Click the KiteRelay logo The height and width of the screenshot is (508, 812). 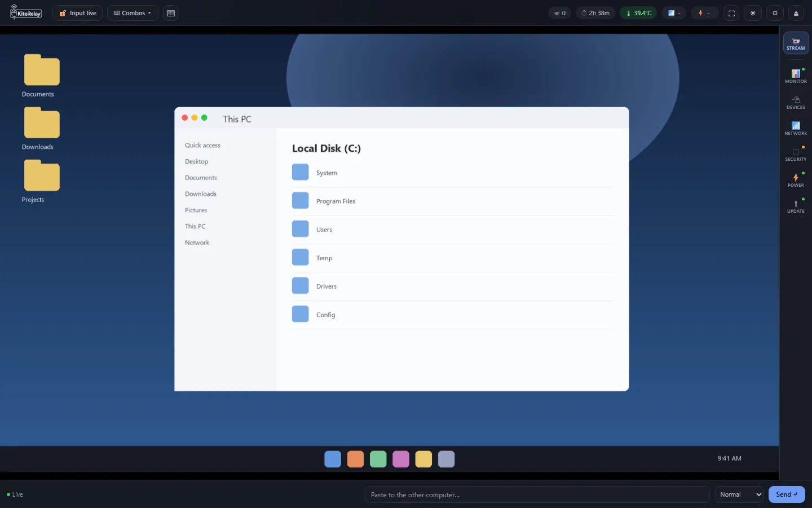pyautogui.click(x=26, y=12)
